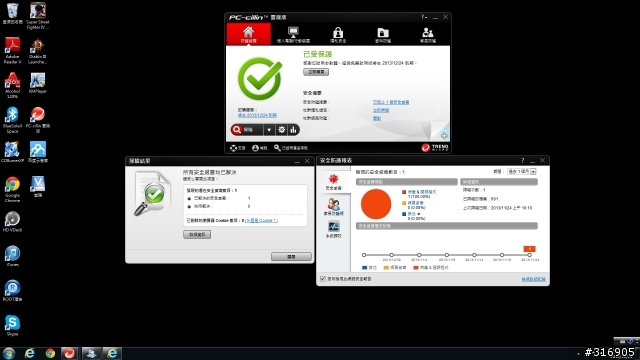Click web threats legend link
This screenshot has width=640, height=360.
pyautogui.click(x=416, y=203)
